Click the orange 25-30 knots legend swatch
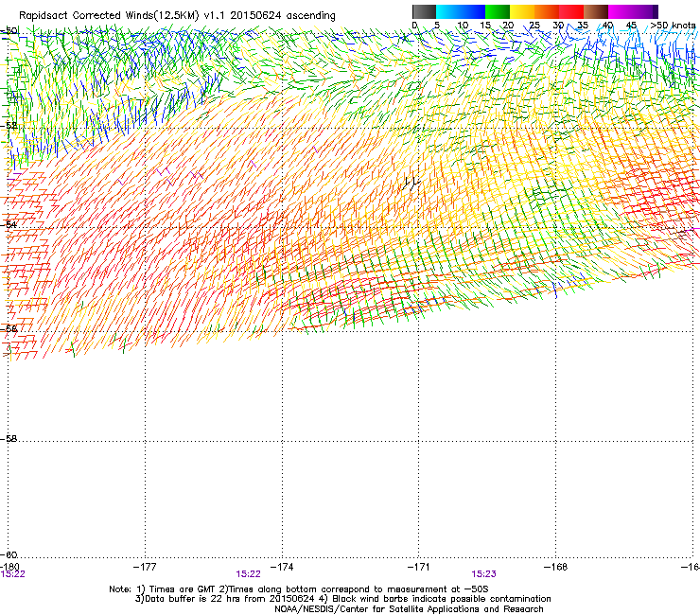The height and width of the screenshot is (615, 700). click(547, 11)
